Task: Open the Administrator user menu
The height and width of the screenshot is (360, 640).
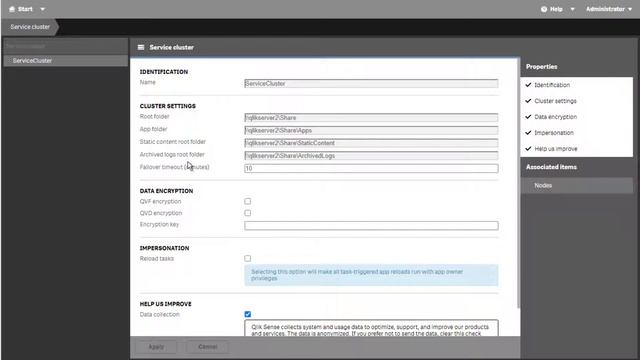Action: point(609,9)
